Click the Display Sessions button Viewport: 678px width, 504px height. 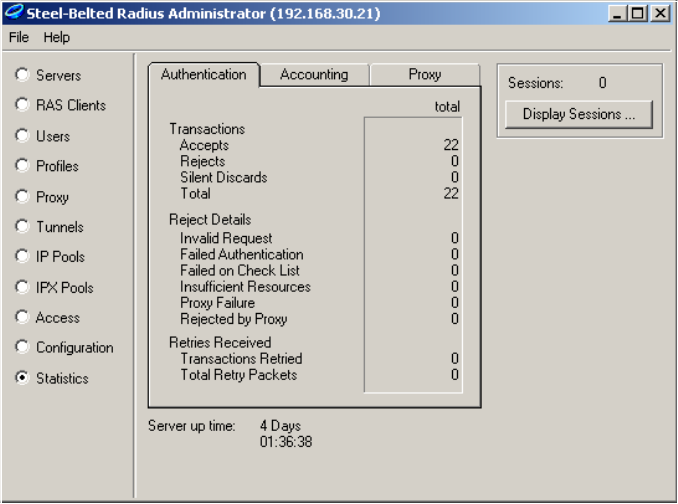579,114
